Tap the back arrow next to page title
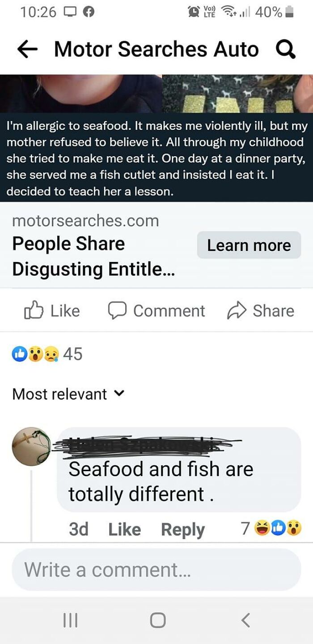This screenshot has height=644, width=313. (26, 49)
